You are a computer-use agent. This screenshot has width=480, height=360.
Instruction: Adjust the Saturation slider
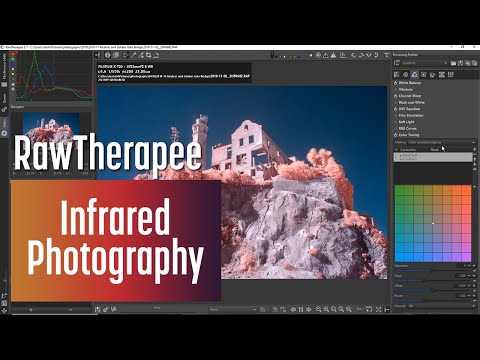click(433, 270)
